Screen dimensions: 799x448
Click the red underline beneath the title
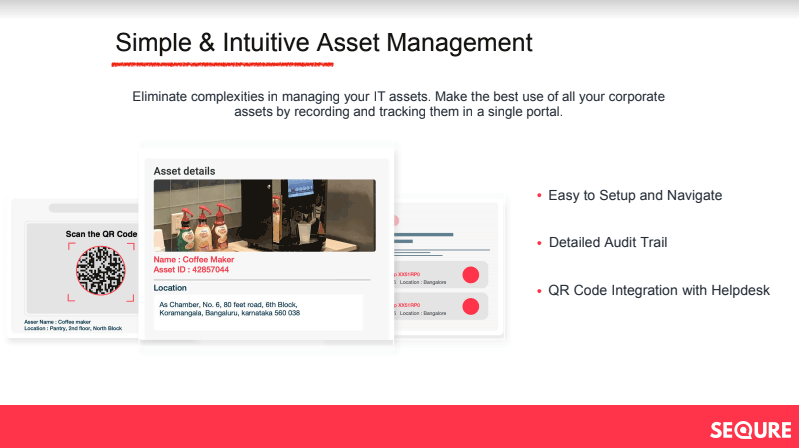(222, 65)
